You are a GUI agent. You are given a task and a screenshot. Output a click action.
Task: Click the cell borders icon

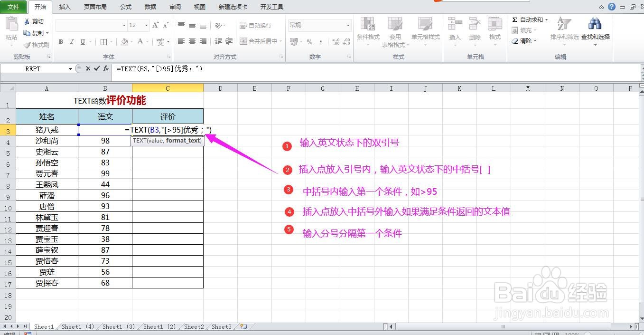[104, 42]
